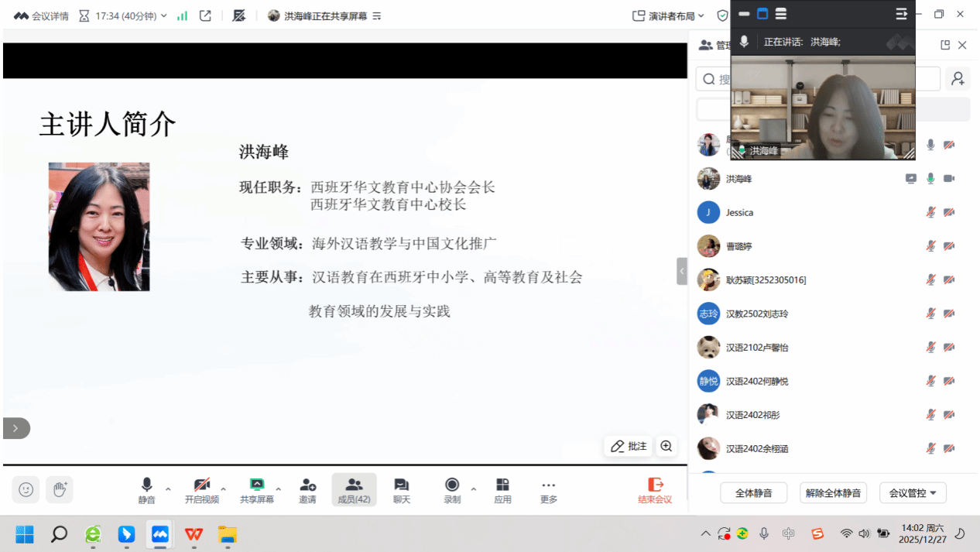Screen dimensions: 980x552
Task: Expand the arrow beside 共享屏幕
Action: [x=279, y=489]
